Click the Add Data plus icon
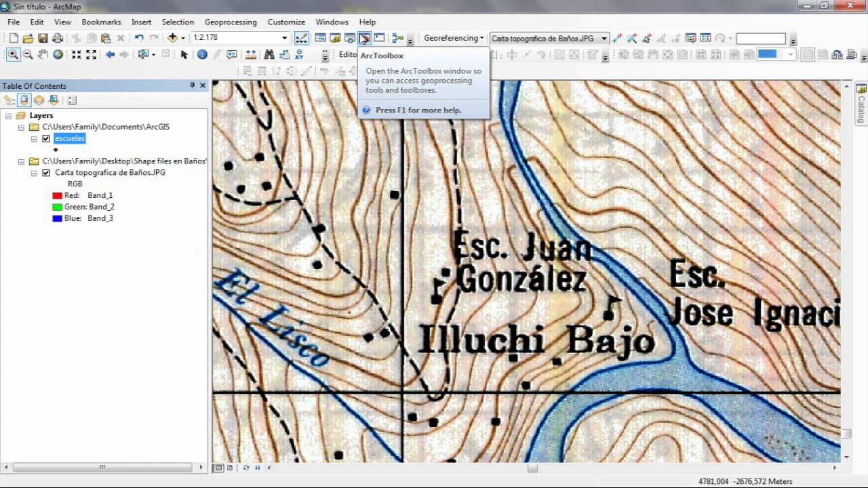868x488 pixels. pos(172,38)
